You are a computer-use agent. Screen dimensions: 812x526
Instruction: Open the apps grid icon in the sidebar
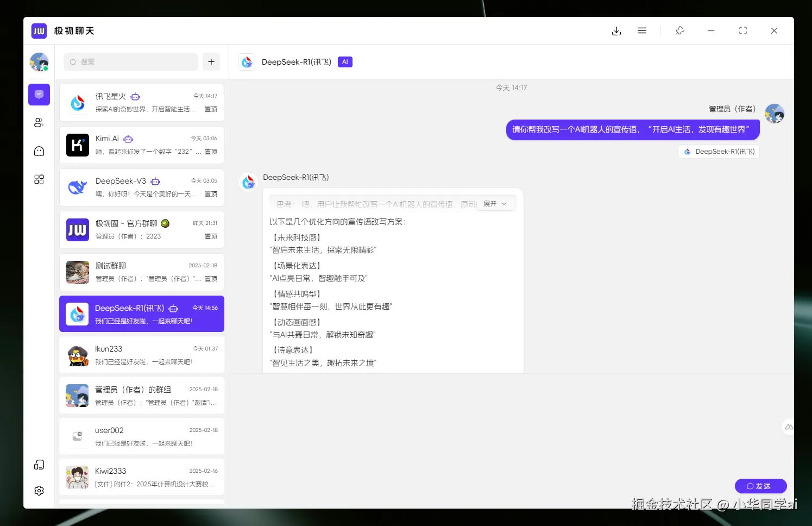(39, 179)
